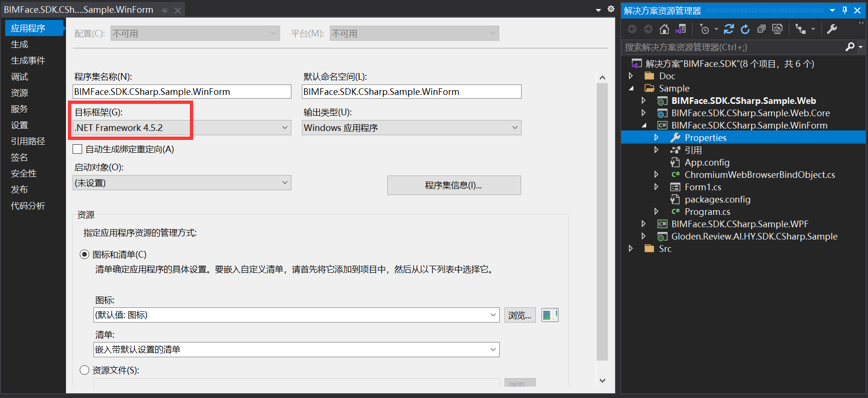Open the Solution Explorer window options dropdown arrow
Screen dimensions: 868x398
tap(832, 10)
